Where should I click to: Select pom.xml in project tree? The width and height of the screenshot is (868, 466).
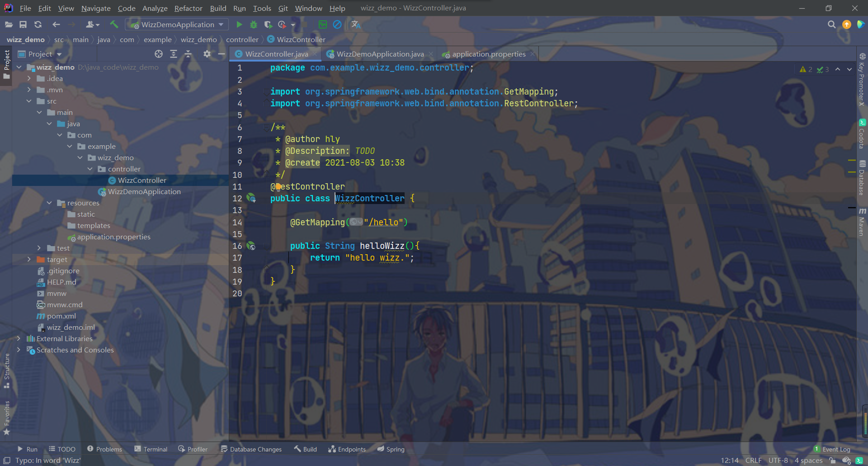coord(61,316)
